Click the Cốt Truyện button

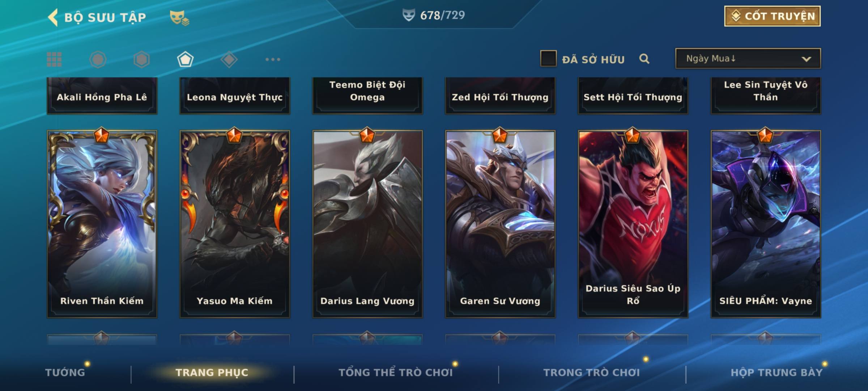[772, 16]
